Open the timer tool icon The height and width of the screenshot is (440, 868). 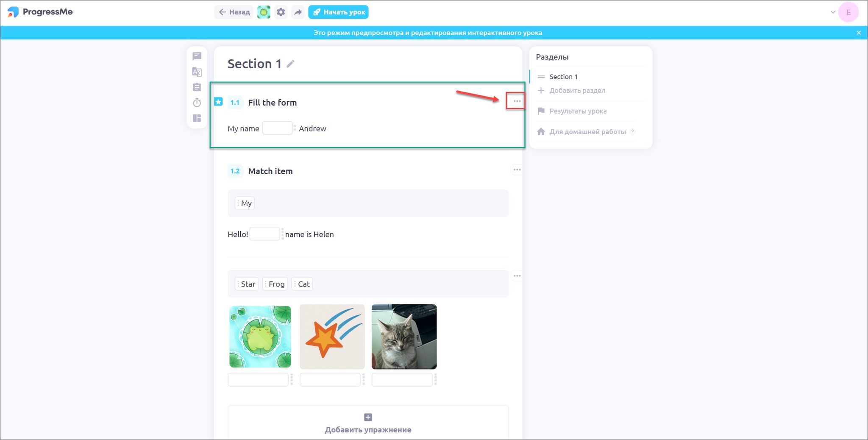click(x=197, y=103)
